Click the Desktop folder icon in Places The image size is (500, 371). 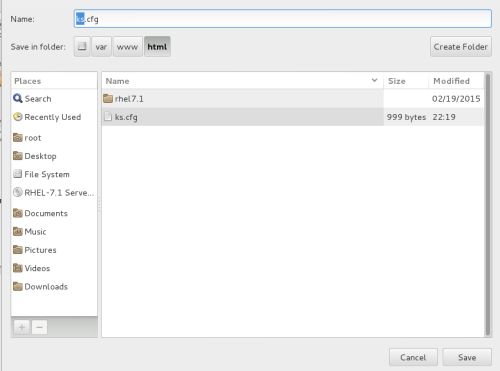tap(18, 156)
